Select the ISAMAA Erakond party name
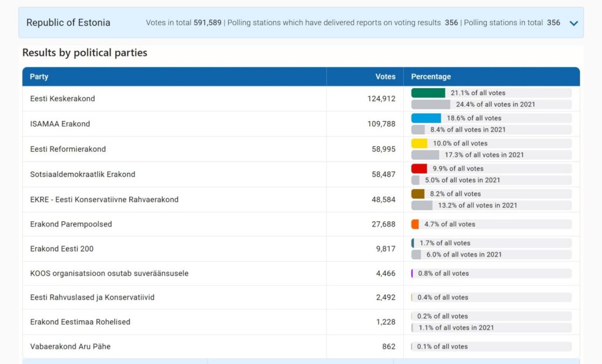Screen dimensions: 602x364 [60, 124]
